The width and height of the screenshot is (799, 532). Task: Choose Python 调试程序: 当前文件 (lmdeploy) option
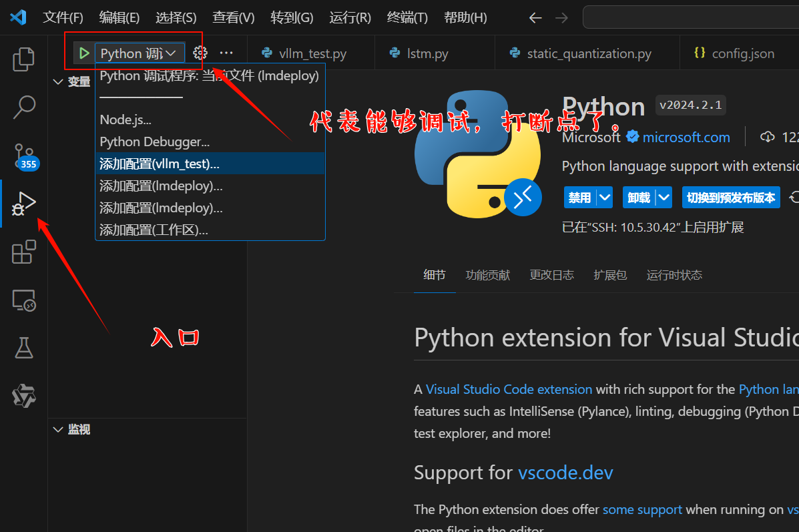tap(210, 76)
